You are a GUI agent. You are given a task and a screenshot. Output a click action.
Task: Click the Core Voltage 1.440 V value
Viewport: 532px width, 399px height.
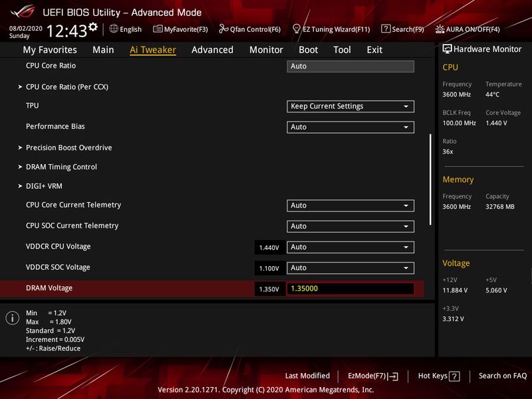(496, 123)
